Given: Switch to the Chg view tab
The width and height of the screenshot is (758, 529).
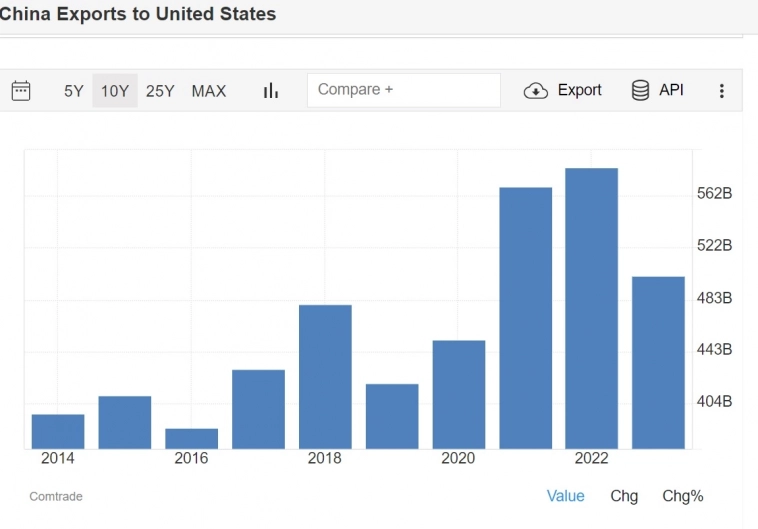Looking at the screenshot, I should 624,496.
